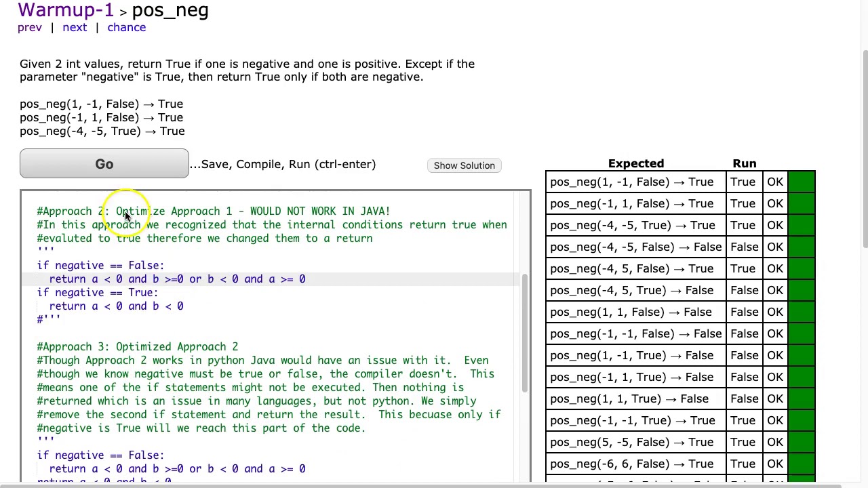
Task: Select the 'pos_neg(-1, 1, True) → False' expected cell
Action: point(635,377)
